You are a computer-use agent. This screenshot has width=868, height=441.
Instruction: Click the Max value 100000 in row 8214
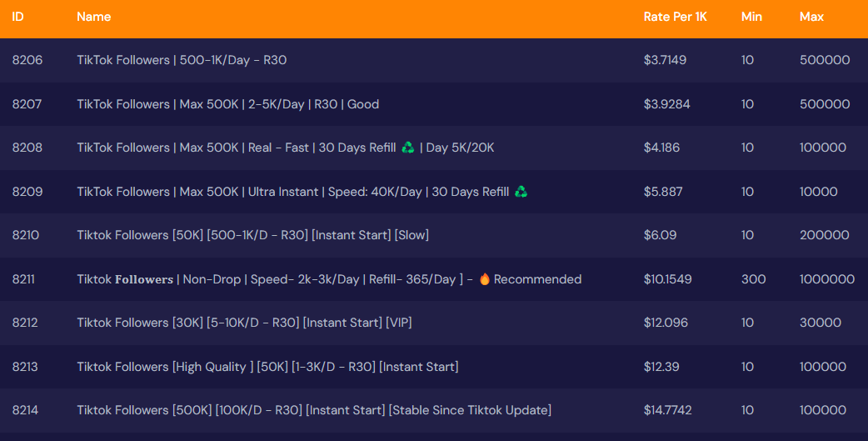[x=823, y=410]
